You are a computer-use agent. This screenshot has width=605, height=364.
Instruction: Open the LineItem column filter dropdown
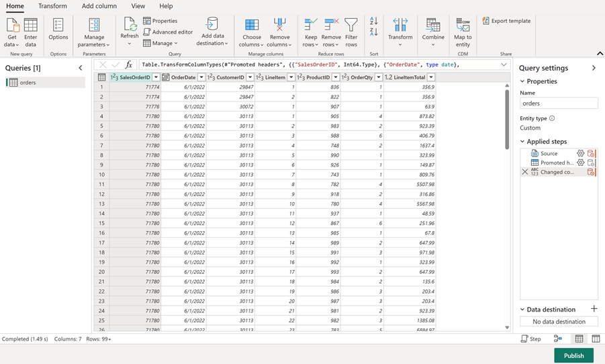291,77
